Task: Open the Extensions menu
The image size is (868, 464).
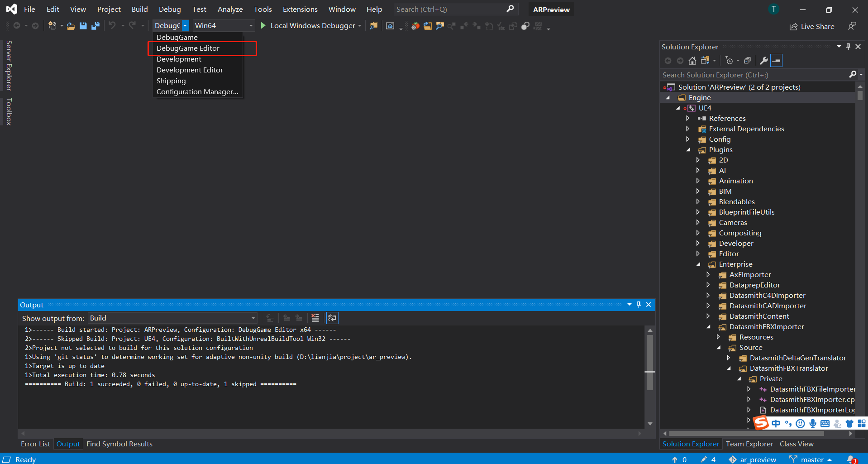Action: point(300,9)
